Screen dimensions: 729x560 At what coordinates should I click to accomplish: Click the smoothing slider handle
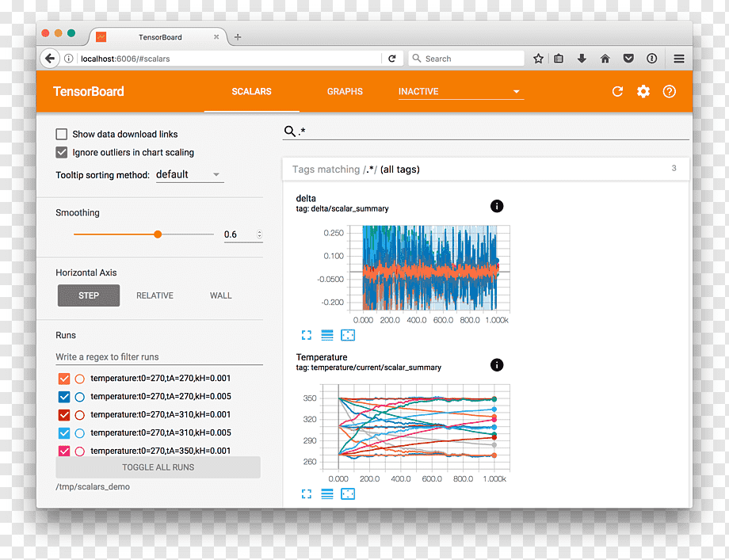(x=158, y=234)
